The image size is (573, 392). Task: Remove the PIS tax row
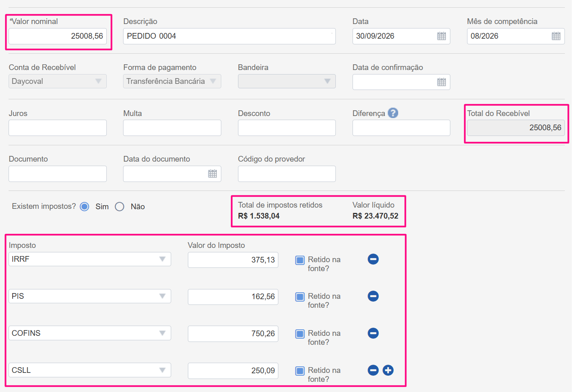point(373,296)
